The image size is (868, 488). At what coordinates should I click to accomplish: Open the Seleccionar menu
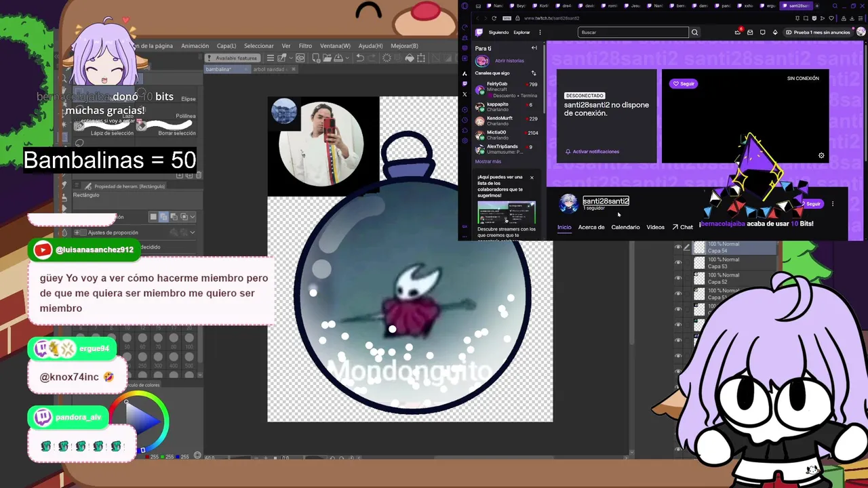click(x=259, y=46)
